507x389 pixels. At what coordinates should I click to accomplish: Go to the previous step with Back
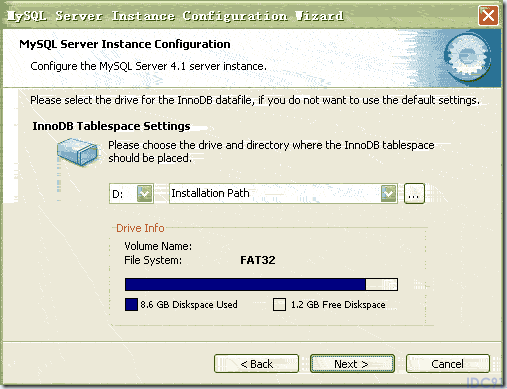pos(256,364)
